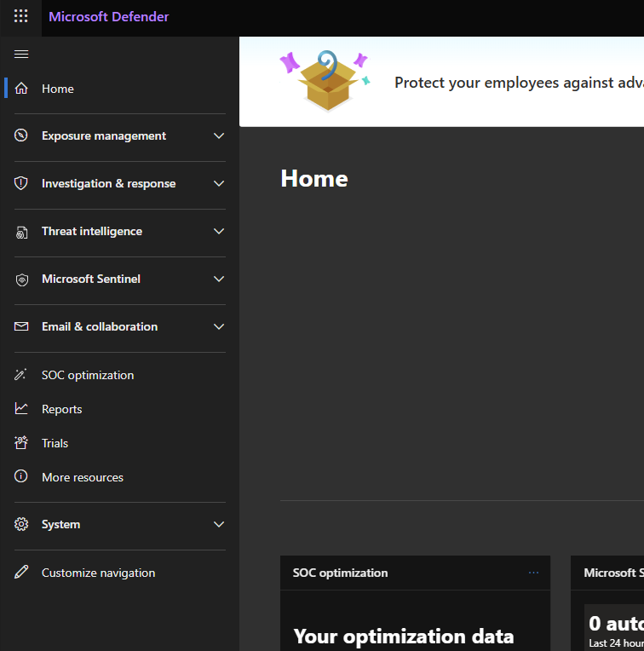Viewport: 644px width, 651px height.
Task: Expand System section chevron
Action: tap(219, 524)
